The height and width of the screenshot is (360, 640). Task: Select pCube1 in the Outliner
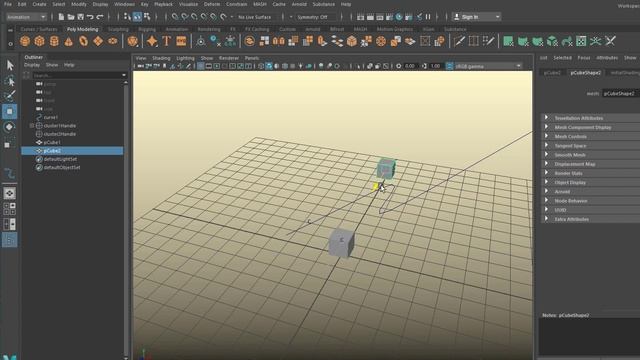tap(52, 142)
